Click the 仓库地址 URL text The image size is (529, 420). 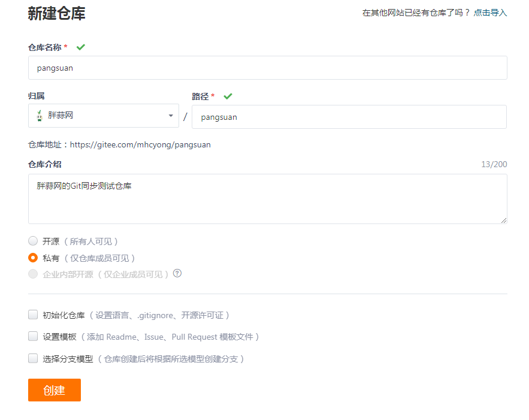point(140,144)
